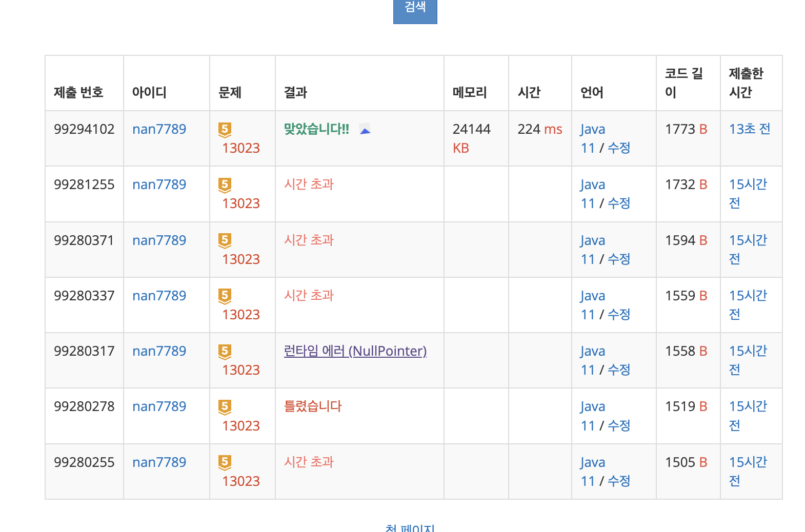Viewport: 805px width, 532px height.
Task: Open the gold tier badge in row 99280278
Action: (x=225, y=407)
